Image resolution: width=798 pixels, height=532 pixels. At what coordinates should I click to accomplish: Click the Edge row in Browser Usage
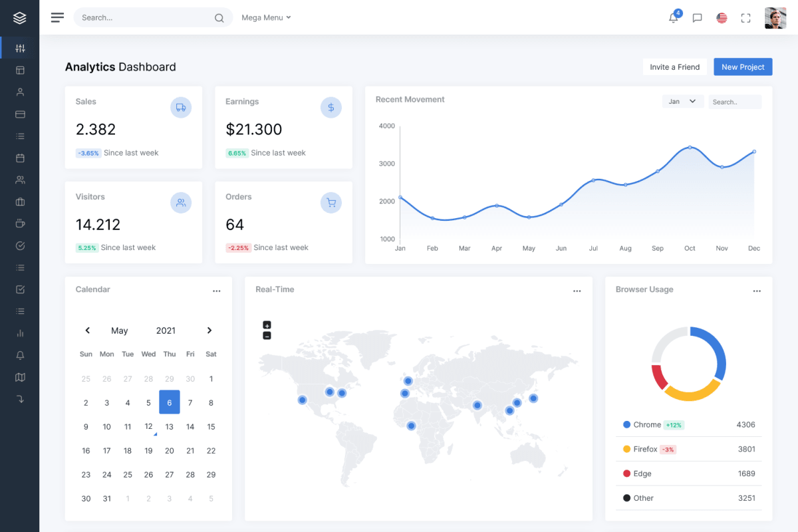(x=689, y=474)
